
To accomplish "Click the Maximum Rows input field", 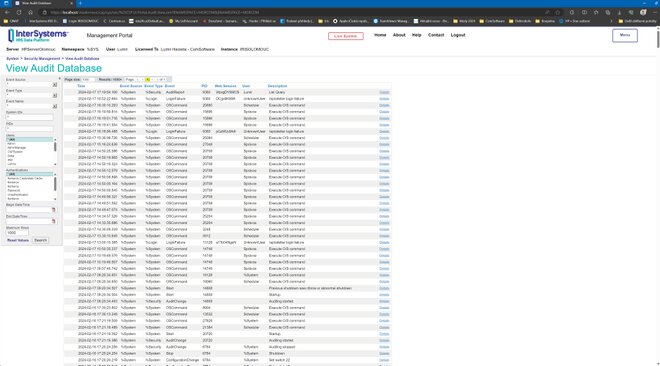I will click(17, 232).
